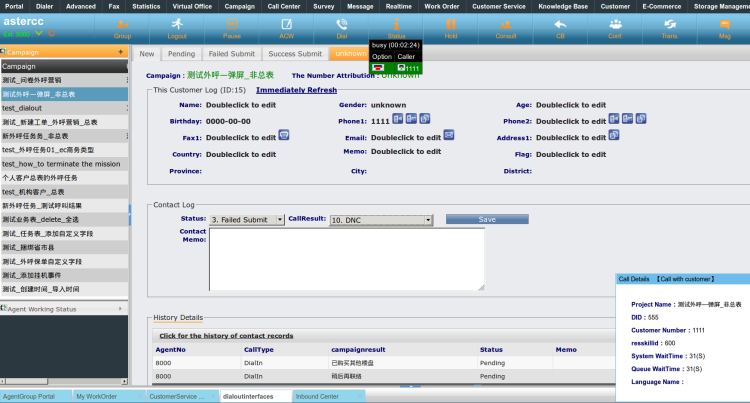Click the Email envelope icon
750x403 pixels.
coord(450,135)
